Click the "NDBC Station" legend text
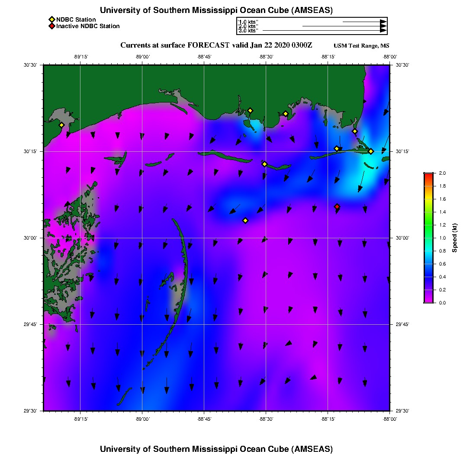The image size is (476, 454). [x=76, y=19]
